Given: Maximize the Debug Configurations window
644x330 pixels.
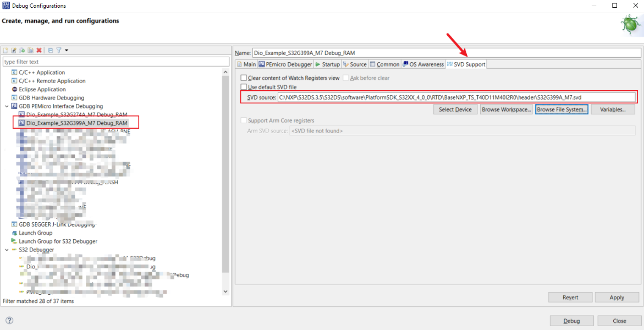Looking at the screenshot, I should click(x=614, y=5).
